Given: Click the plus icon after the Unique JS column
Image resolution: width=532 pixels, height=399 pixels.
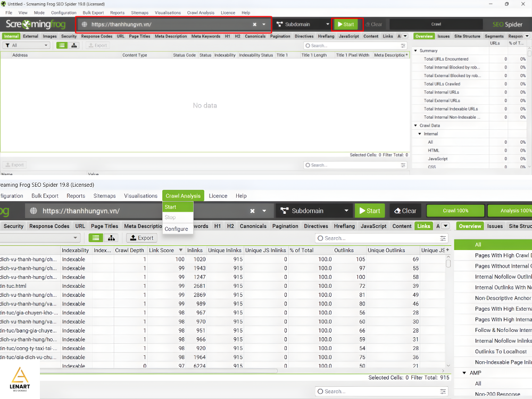Looking at the screenshot, I should 447,250.
